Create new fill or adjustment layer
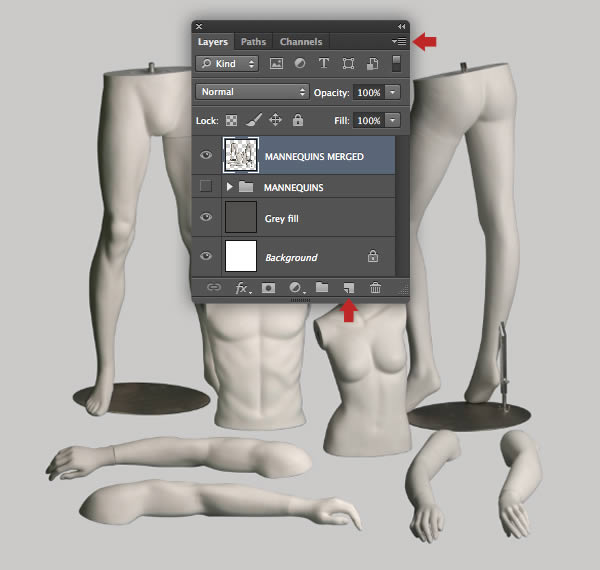 [x=296, y=288]
